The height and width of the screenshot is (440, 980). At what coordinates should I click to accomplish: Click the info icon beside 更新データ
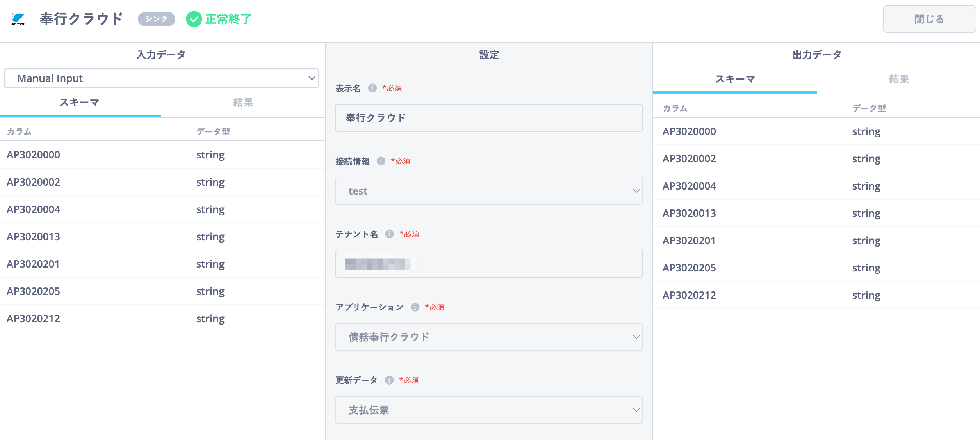coord(389,380)
